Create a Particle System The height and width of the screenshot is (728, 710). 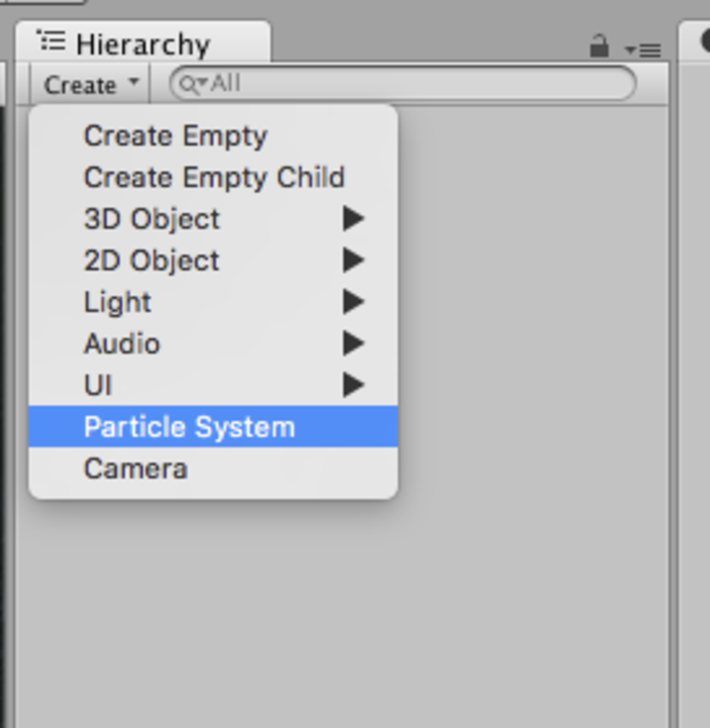click(213, 426)
